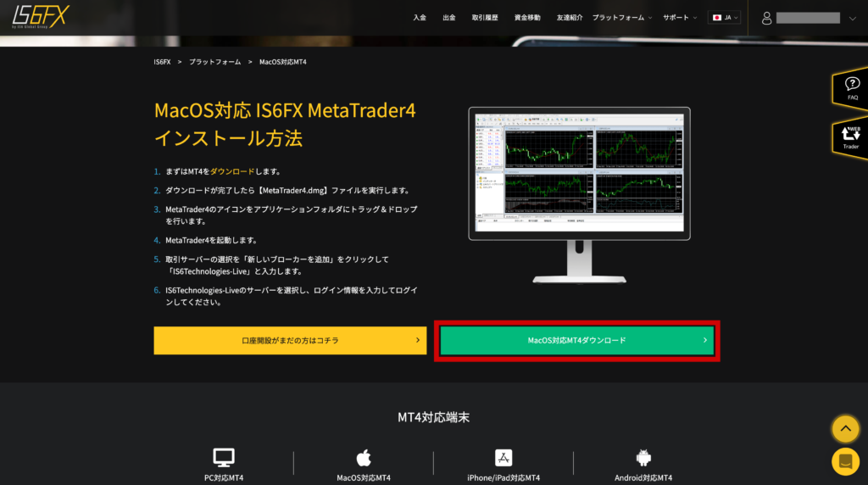Image resolution: width=868 pixels, height=485 pixels.
Task: Select the iPhone/iPad対応MT4 App Store icon
Action: [504, 458]
